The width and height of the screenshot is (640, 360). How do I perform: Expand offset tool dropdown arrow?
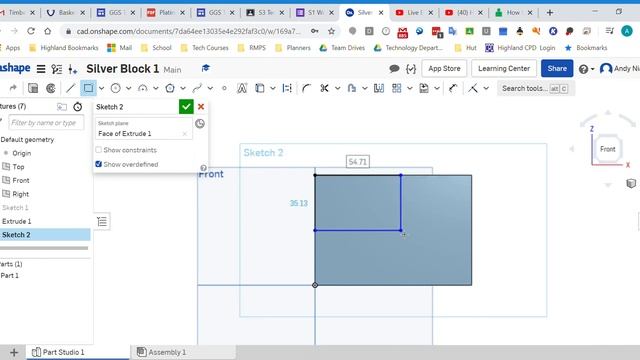[364, 88]
